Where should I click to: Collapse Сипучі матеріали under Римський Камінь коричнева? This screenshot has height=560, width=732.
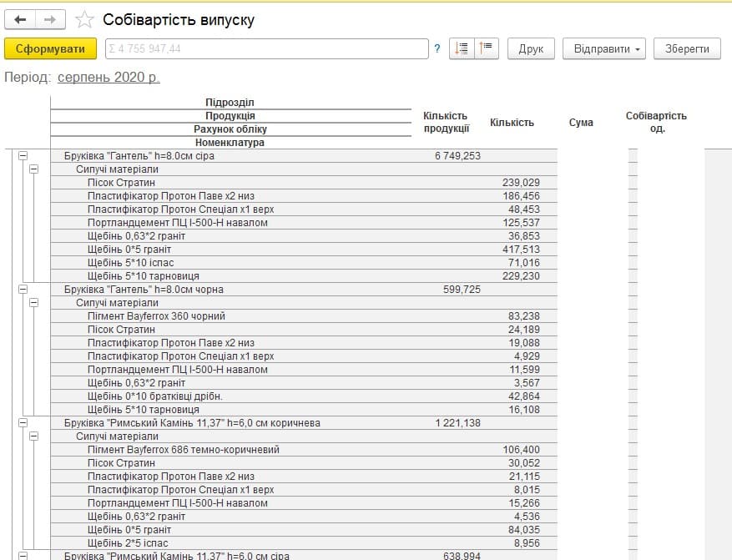(x=34, y=436)
